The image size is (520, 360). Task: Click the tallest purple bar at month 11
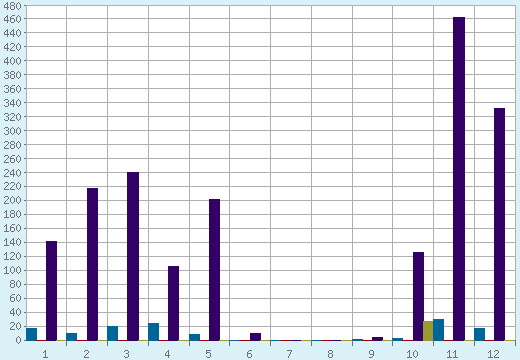click(459, 179)
